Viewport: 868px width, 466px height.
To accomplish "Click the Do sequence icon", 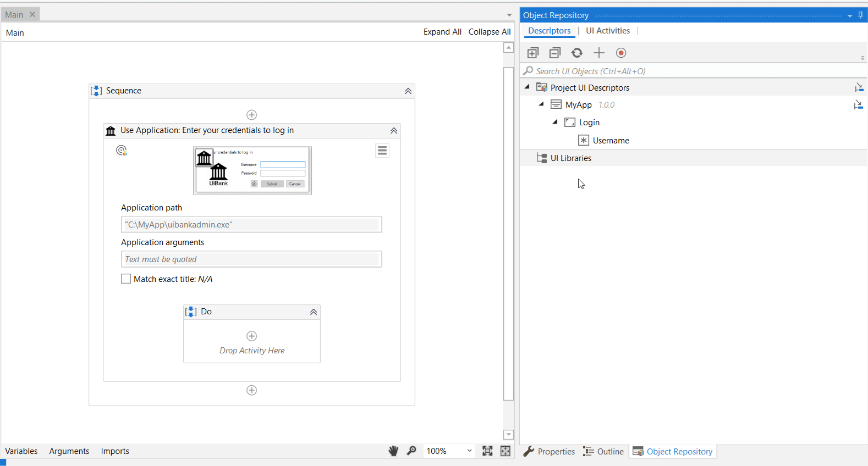I will click(x=191, y=312).
